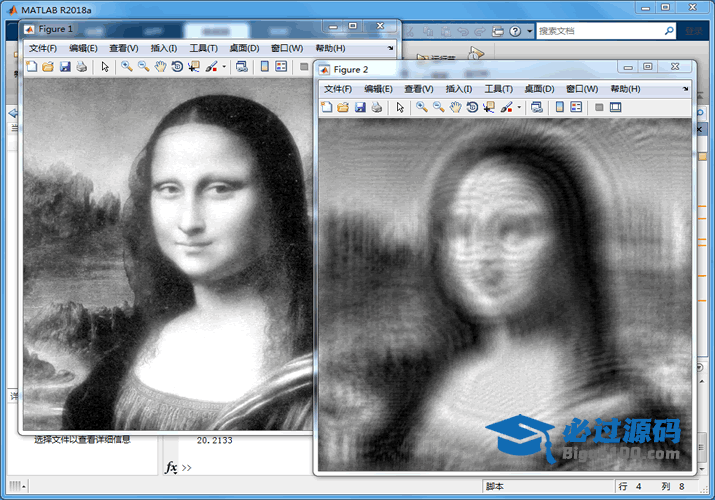
Task: Open 桌面(D) menu in Figure 2
Action: [x=539, y=89]
